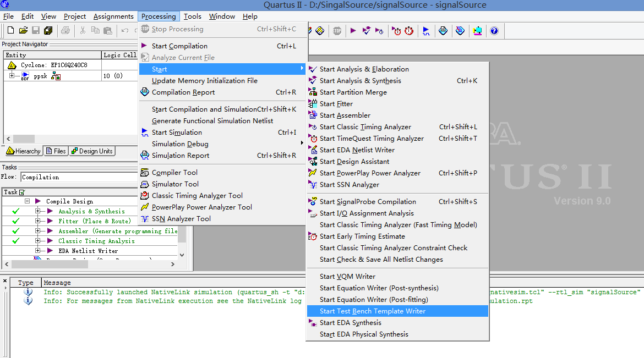
Task: Expand the Classic Timing Analysis task node
Action: pyautogui.click(x=38, y=240)
